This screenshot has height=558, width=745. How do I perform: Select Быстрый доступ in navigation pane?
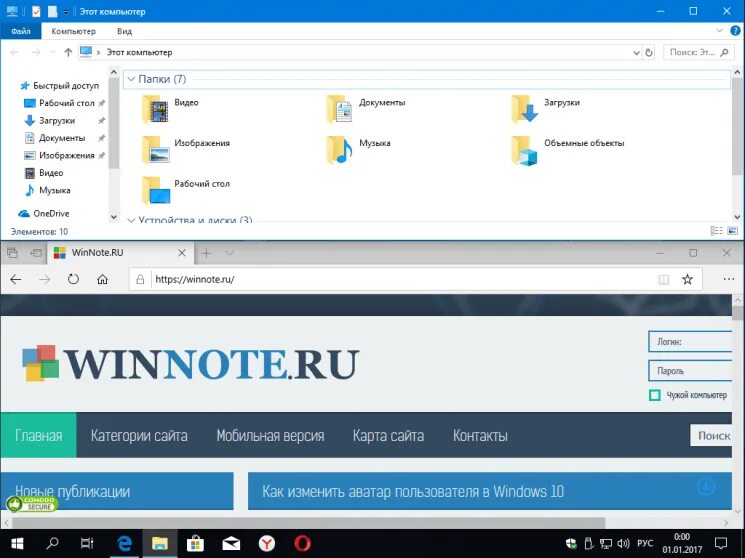pyautogui.click(x=59, y=86)
